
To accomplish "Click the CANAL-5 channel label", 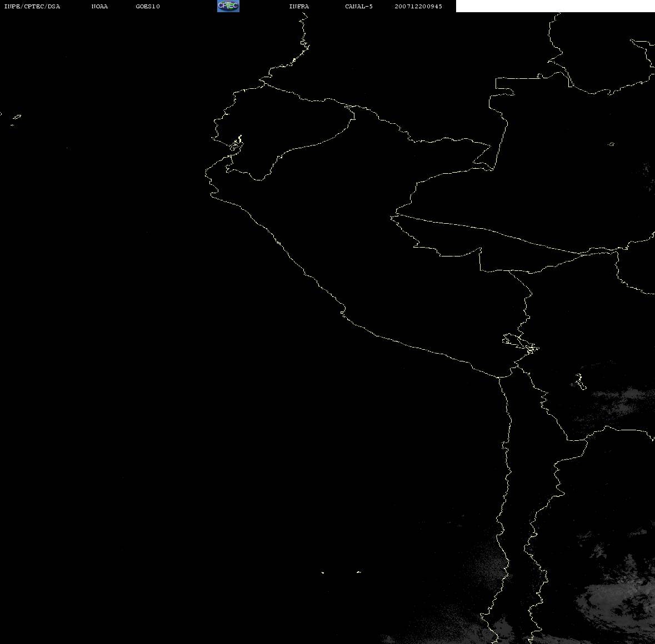I will pos(359,7).
